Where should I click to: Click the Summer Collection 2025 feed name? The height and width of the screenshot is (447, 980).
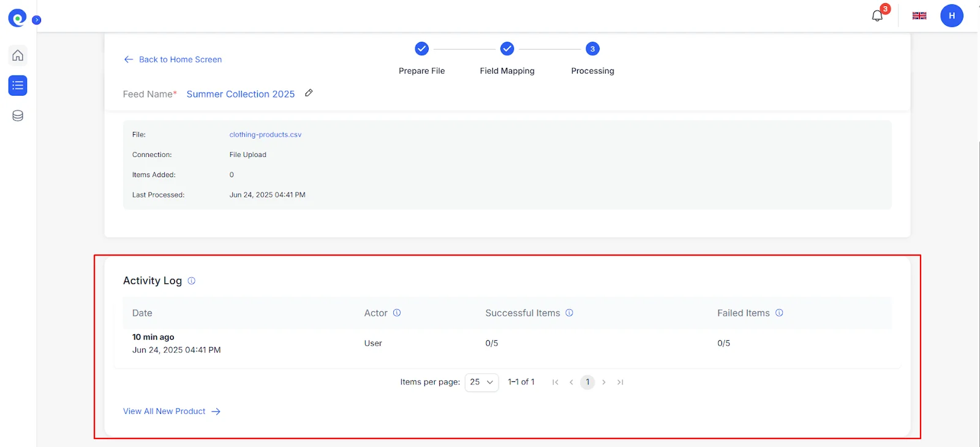pos(241,94)
